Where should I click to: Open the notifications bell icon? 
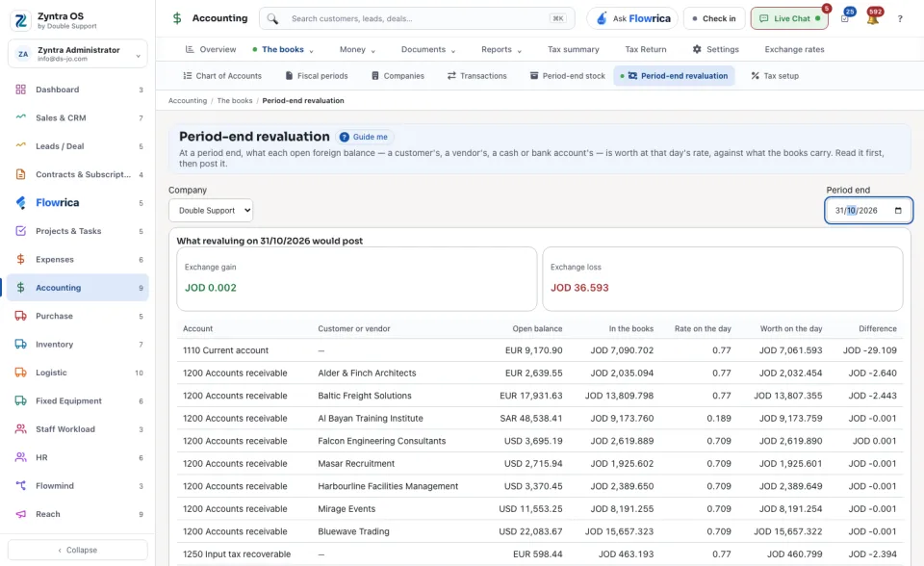click(x=873, y=18)
